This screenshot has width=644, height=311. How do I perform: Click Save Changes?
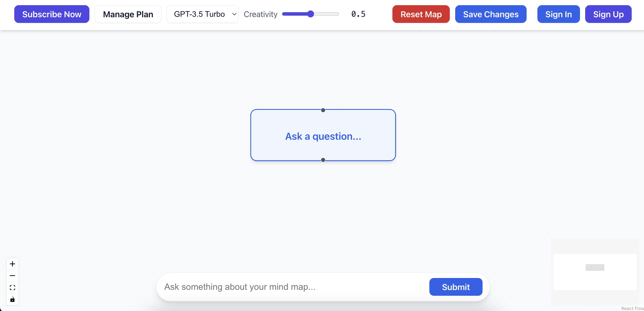[x=490, y=14]
